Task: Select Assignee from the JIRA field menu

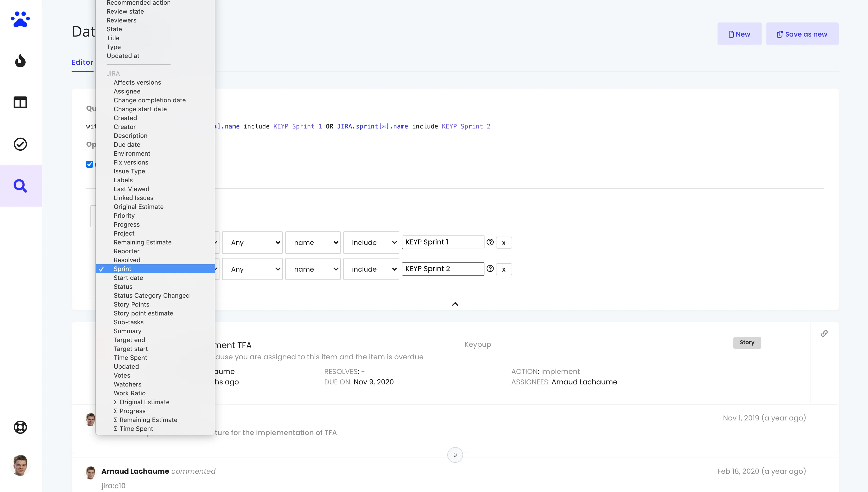Action: [127, 91]
